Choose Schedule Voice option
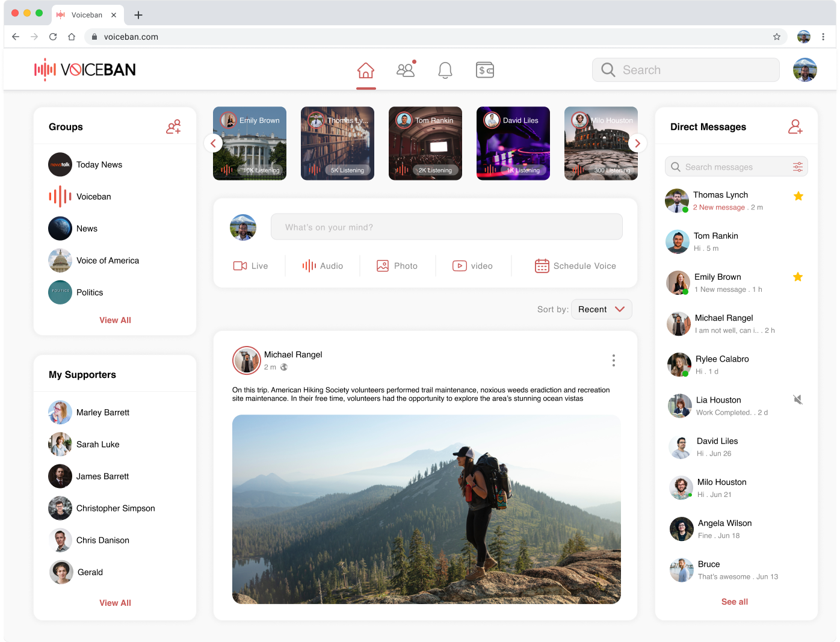The image size is (840, 642). 575,266
